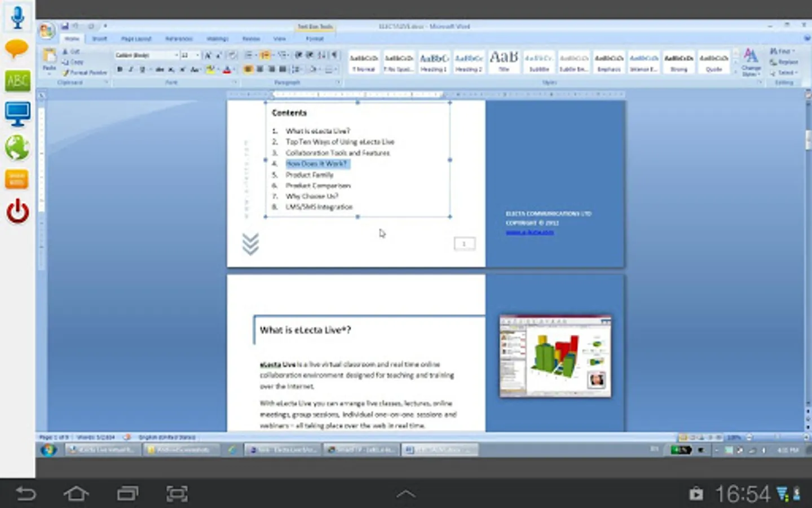Click the Replace button
812x508 pixels.
coord(784,62)
